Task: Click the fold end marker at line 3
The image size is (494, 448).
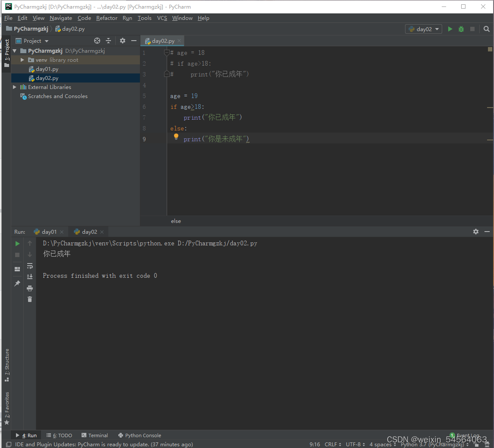Action: pyautogui.click(x=167, y=74)
